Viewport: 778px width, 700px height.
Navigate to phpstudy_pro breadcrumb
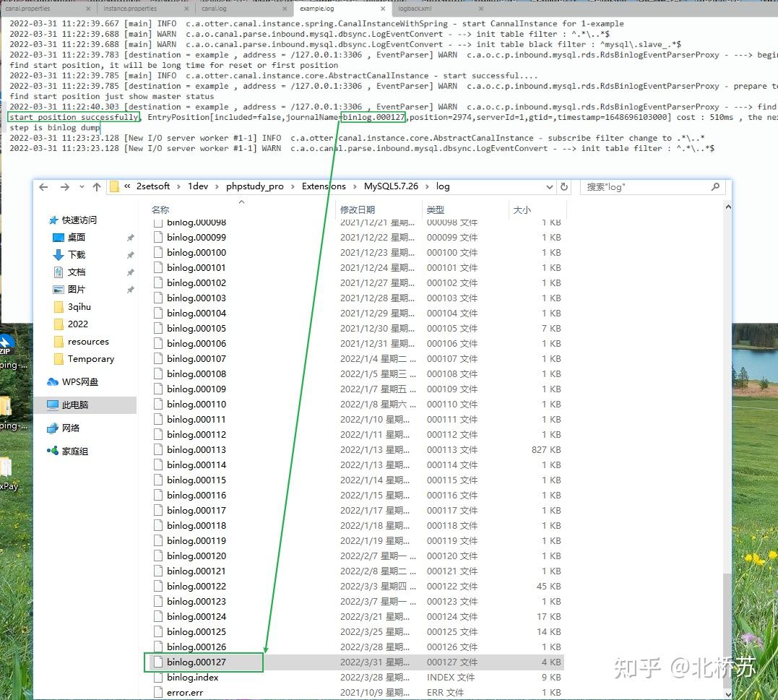point(254,186)
